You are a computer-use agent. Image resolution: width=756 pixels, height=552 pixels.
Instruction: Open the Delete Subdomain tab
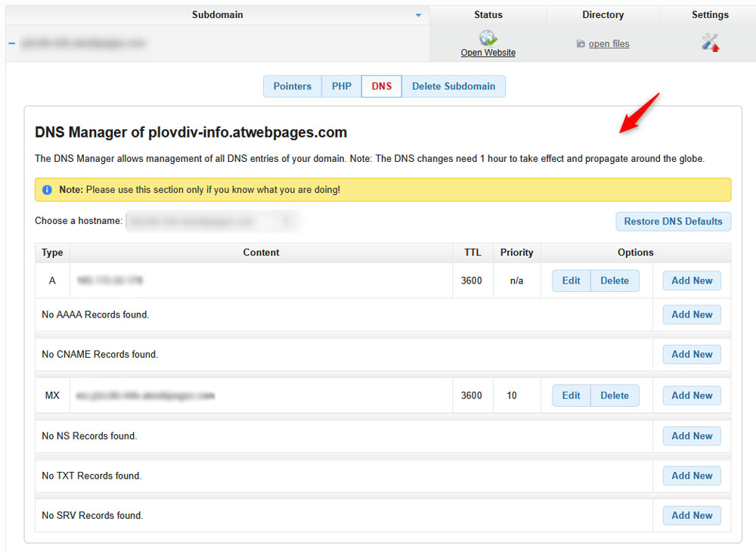point(454,86)
